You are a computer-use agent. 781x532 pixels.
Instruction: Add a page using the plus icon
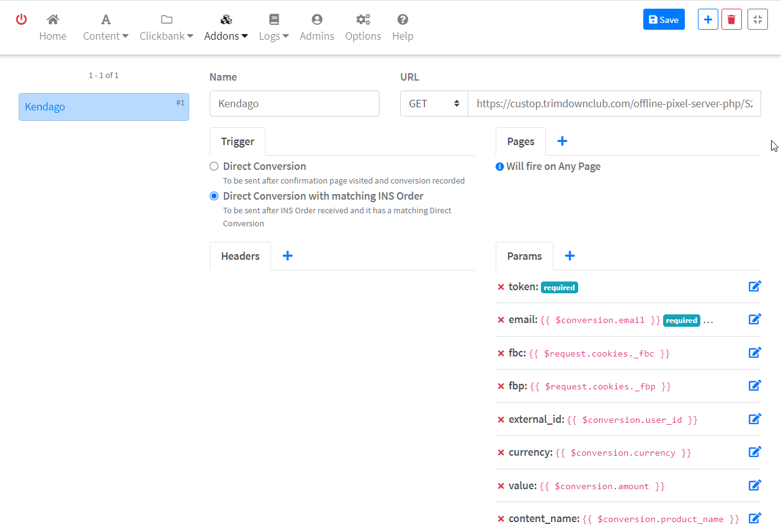pos(562,141)
